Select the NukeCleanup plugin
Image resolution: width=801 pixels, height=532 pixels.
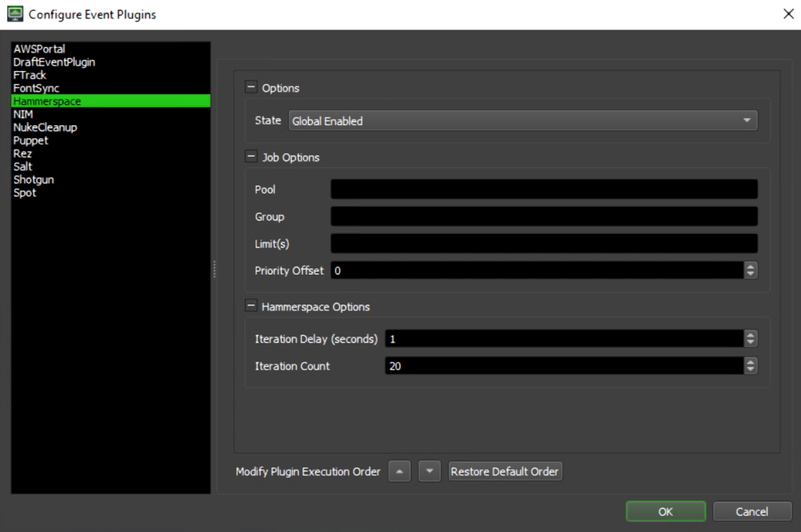click(x=43, y=127)
